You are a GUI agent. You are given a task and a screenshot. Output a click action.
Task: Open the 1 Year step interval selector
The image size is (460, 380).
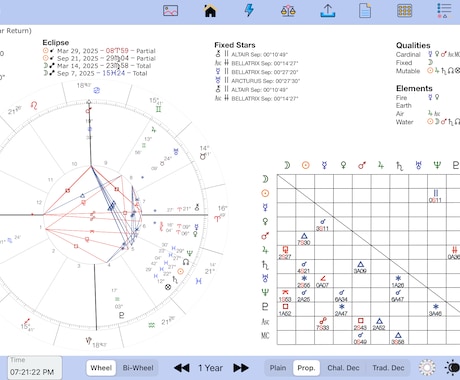click(x=210, y=368)
